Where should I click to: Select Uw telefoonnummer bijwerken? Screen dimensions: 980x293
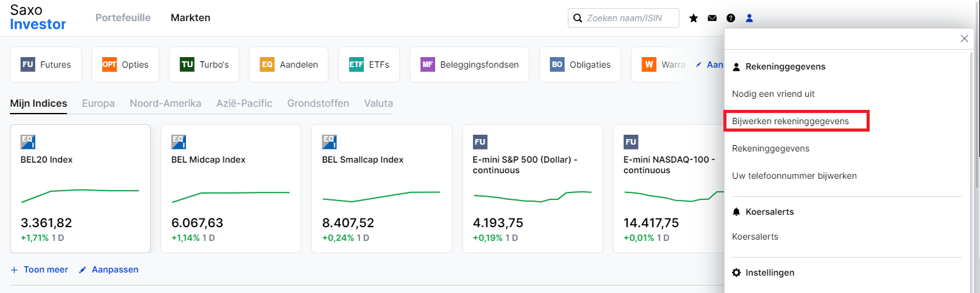(x=794, y=176)
